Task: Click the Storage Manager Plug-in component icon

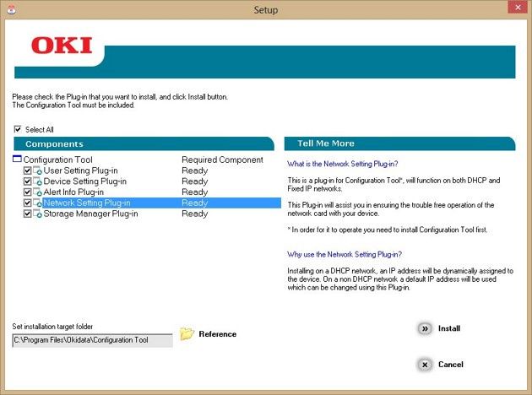Action: click(x=37, y=214)
